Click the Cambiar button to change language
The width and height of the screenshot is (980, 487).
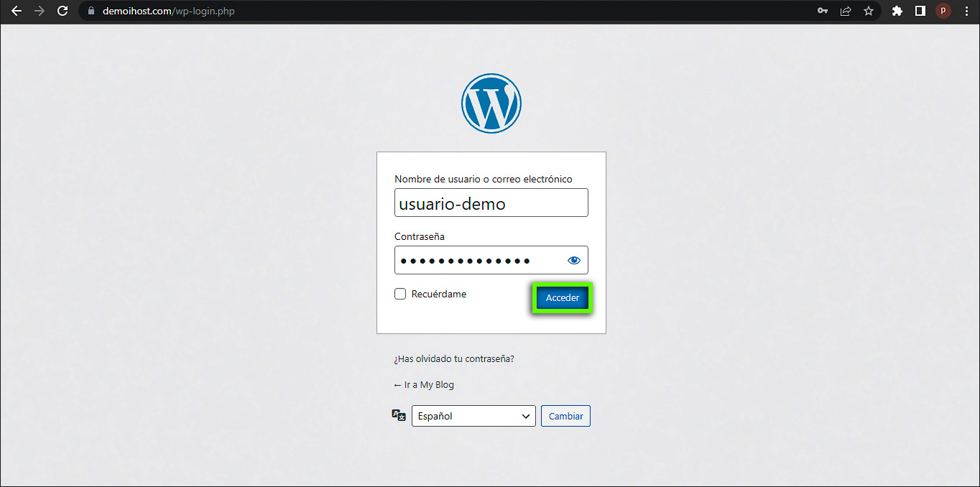pyautogui.click(x=565, y=415)
